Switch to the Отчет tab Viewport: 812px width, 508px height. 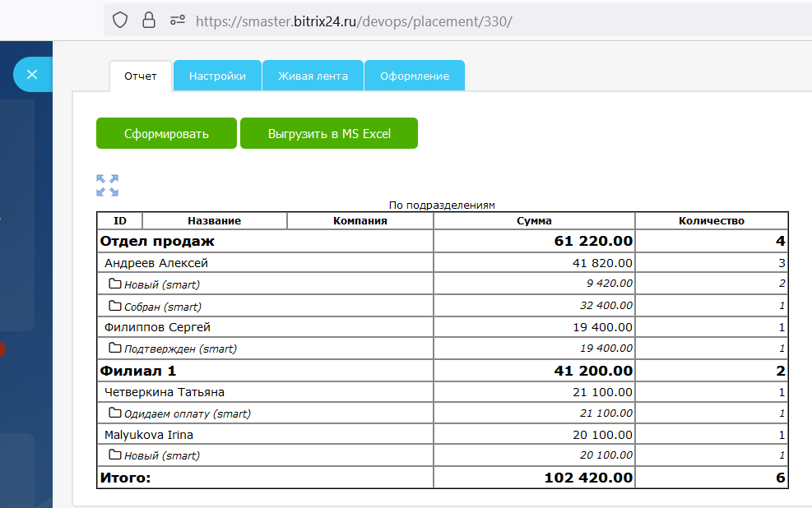click(141, 76)
